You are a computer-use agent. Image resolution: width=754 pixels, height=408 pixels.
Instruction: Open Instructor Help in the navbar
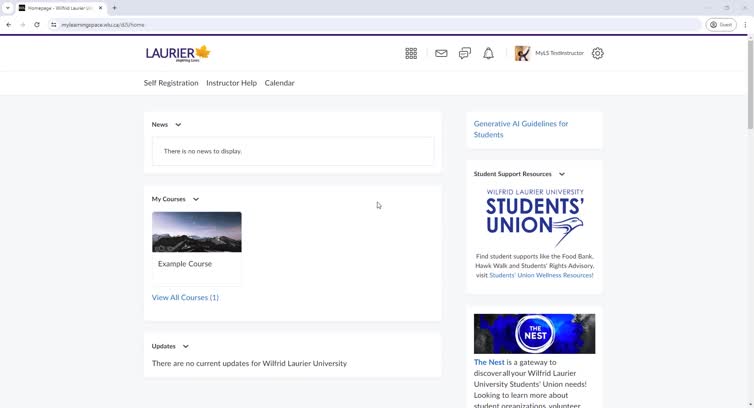click(231, 83)
